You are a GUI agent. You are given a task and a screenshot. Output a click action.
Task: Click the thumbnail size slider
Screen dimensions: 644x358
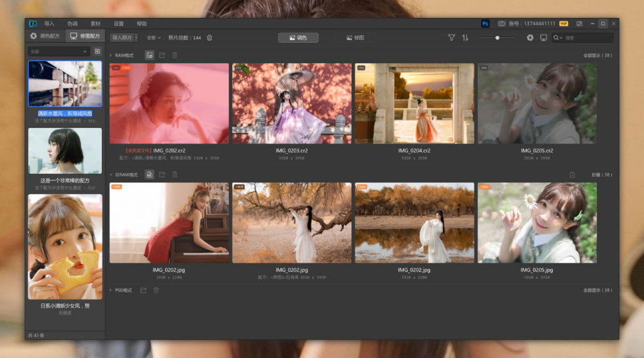[x=497, y=38]
